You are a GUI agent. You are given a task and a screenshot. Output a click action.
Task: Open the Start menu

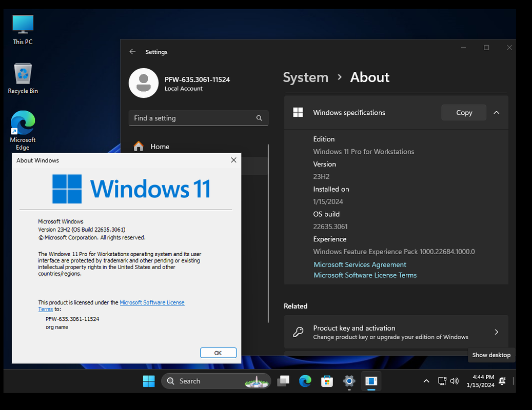point(149,381)
